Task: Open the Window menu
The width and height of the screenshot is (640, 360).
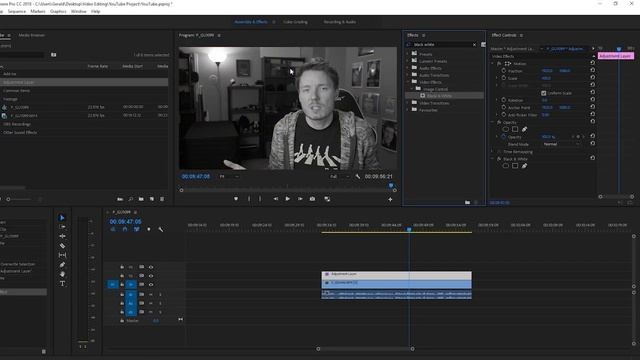Action: tap(78, 11)
